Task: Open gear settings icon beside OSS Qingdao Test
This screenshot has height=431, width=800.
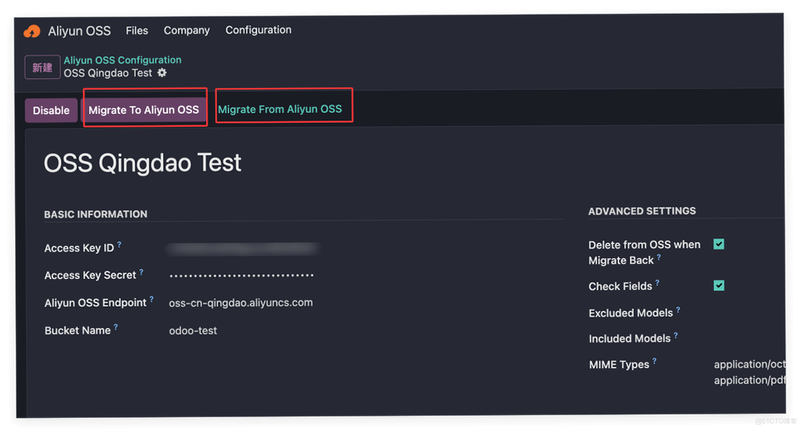Action: pyautogui.click(x=162, y=73)
